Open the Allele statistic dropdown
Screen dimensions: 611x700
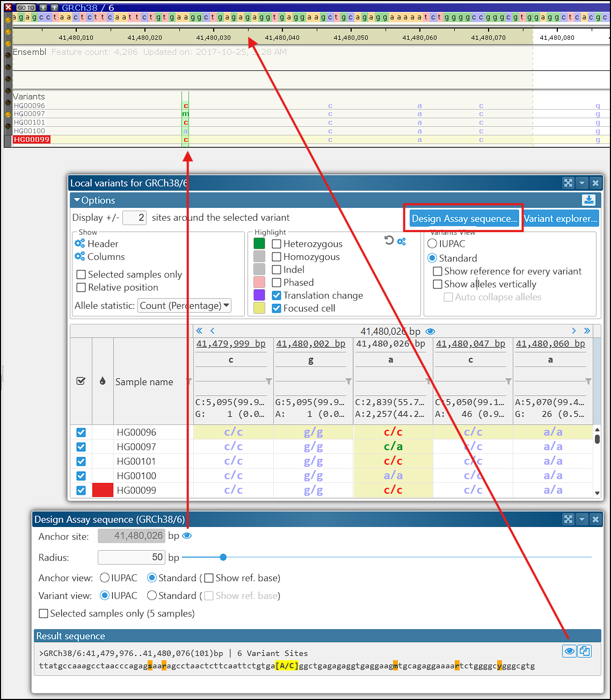click(x=184, y=306)
